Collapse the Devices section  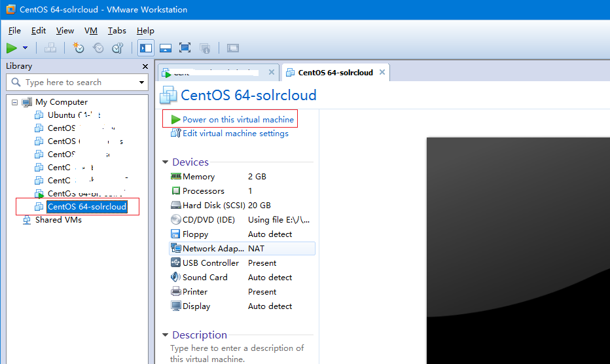[166, 162]
